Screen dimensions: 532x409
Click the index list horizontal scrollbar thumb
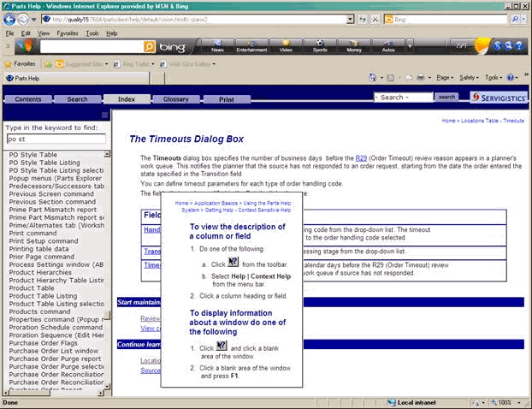pos(30,393)
